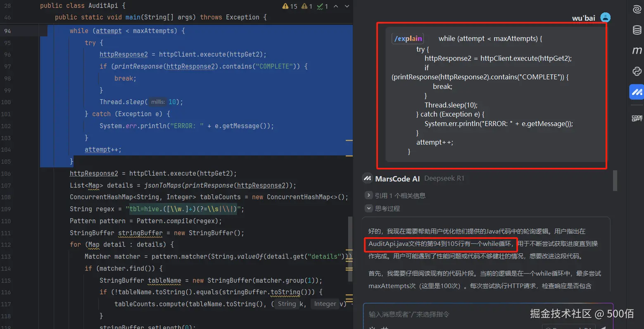Toggle the MarsCode AI side panel
This screenshot has height=329, width=644.
click(x=637, y=92)
